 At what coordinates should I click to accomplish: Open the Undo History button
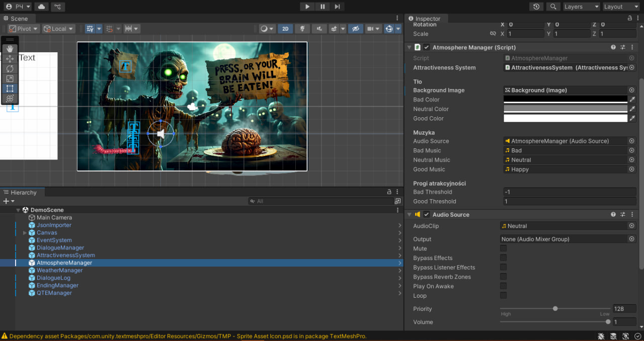pos(536,7)
